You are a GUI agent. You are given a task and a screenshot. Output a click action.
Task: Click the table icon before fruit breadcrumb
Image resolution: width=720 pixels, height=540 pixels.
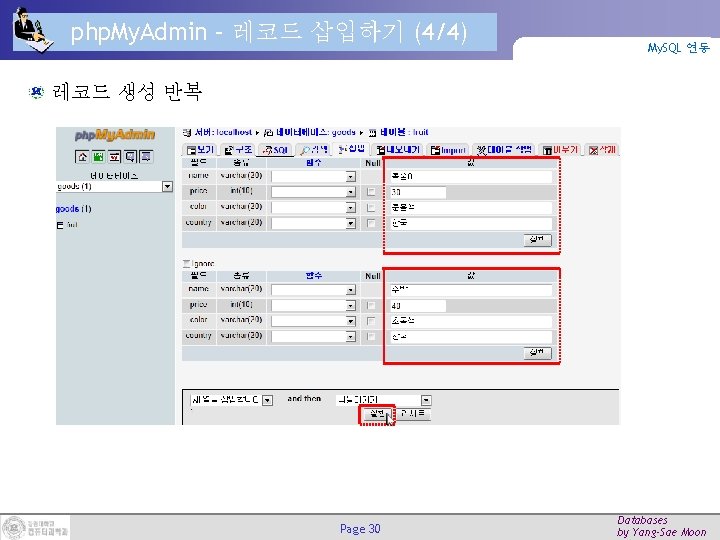[x=372, y=133]
